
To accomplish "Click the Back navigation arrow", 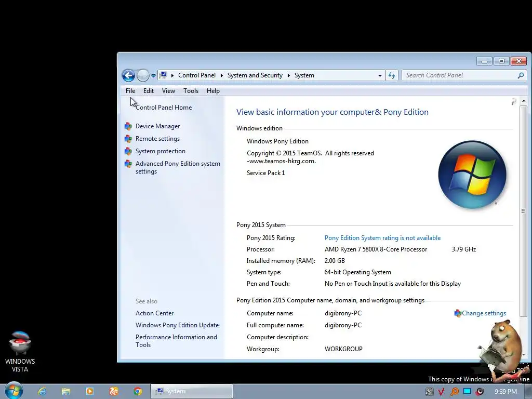I will (x=129, y=75).
